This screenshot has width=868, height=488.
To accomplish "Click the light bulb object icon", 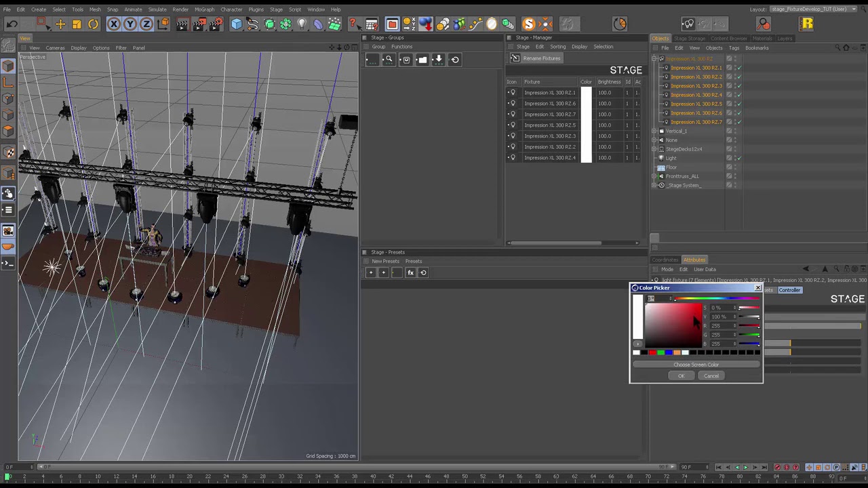I will coord(302,24).
